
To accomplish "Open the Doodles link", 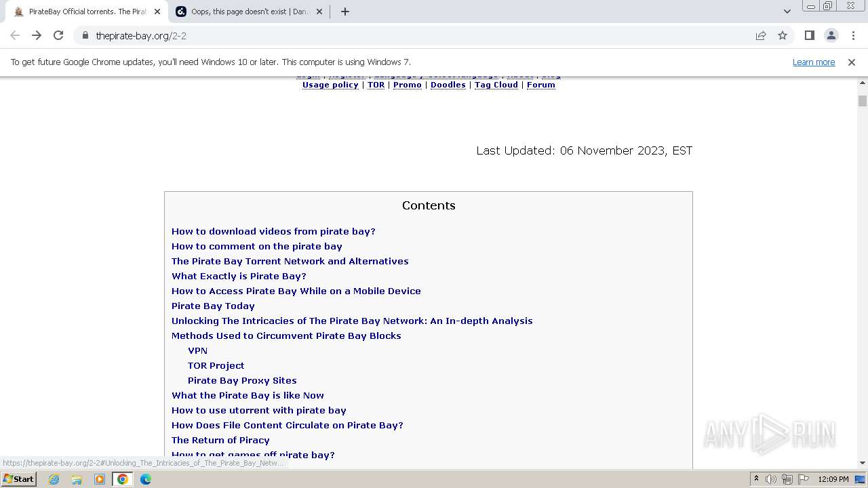I will coord(448,85).
